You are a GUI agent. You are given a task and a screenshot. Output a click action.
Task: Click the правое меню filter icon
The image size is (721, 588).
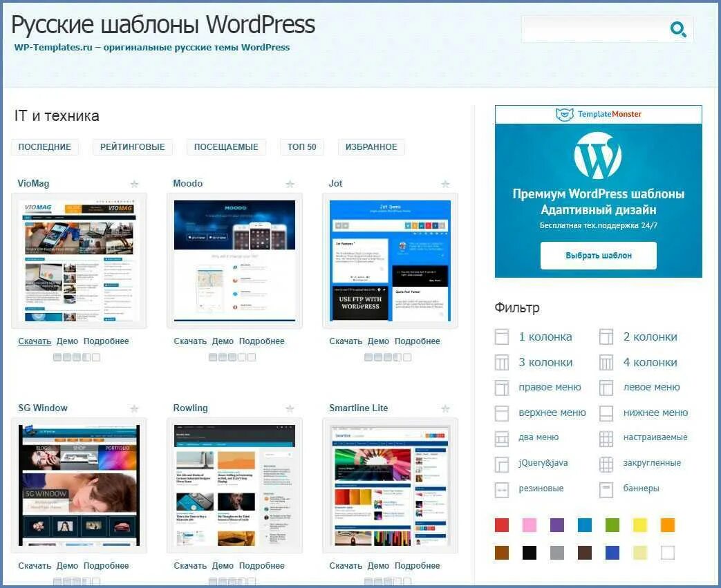click(502, 388)
